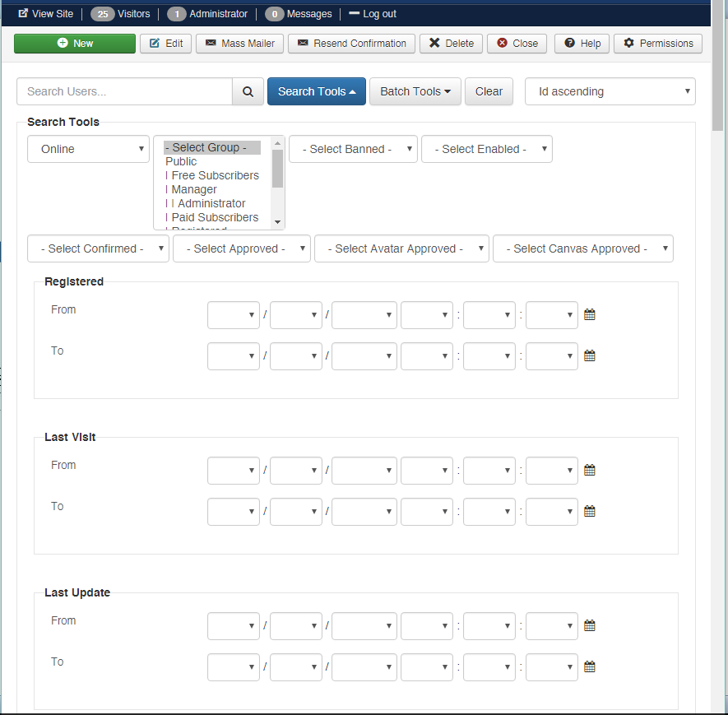Open calendar for Last Visit From
Image resolution: width=728 pixels, height=715 pixels.
tap(590, 471)
